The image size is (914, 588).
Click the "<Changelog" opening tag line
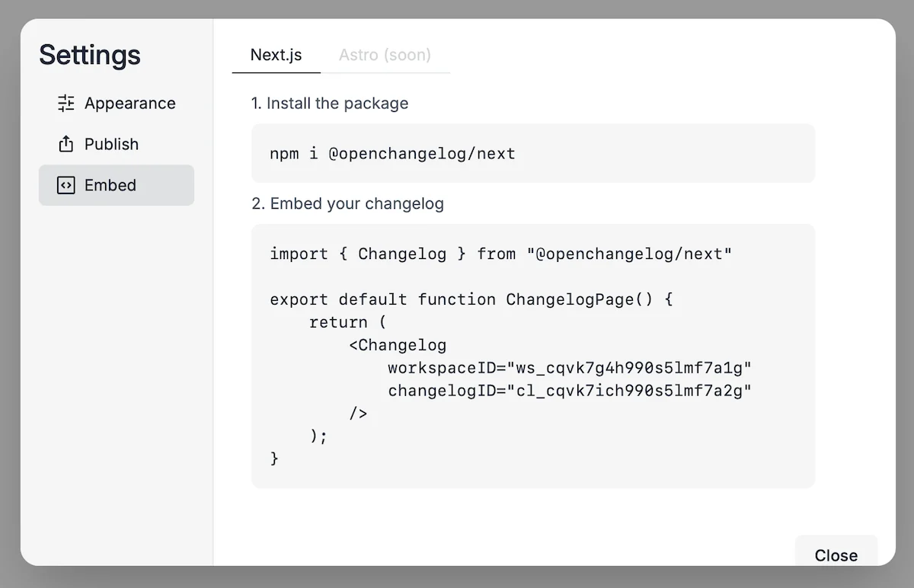click(398, 345)
